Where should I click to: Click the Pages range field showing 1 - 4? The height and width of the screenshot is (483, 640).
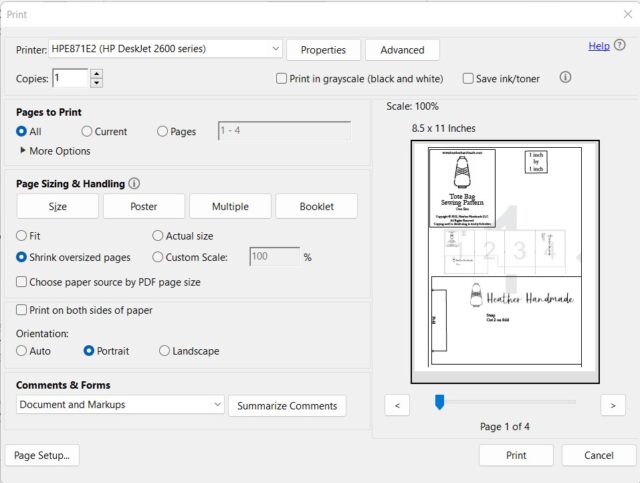click(x=284, y=131)
